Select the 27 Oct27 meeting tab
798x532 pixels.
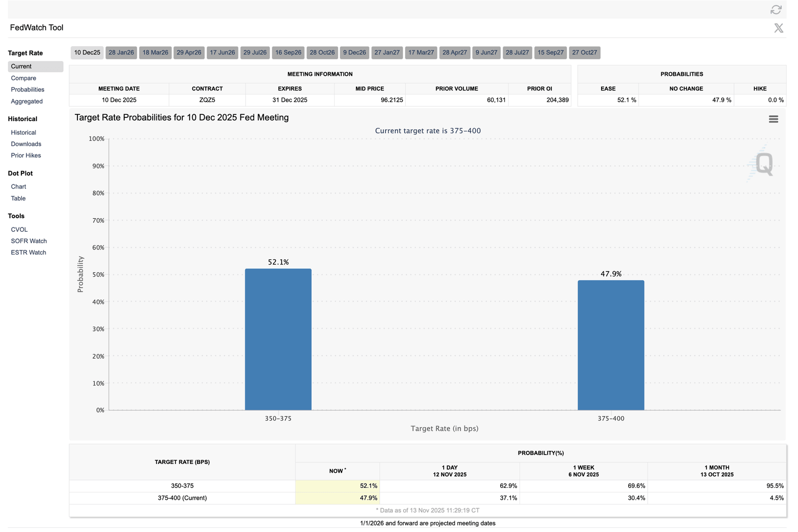click(x=584, y=52)
